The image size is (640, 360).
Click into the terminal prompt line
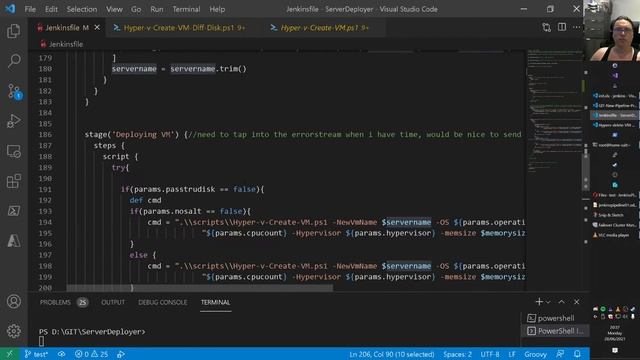tap(92, 332)
